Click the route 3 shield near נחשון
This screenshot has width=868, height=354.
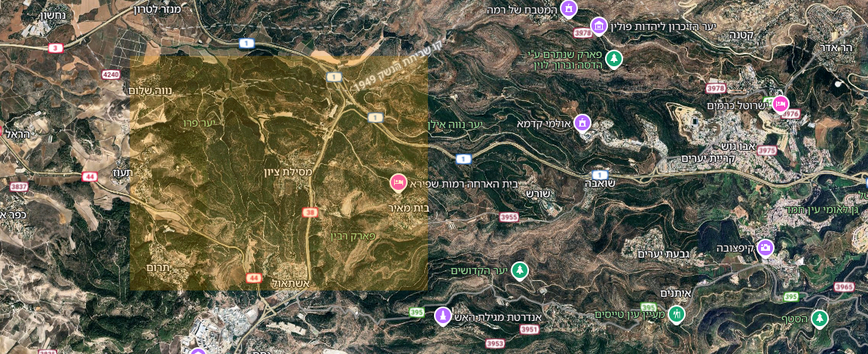click(x=55, y=48)
